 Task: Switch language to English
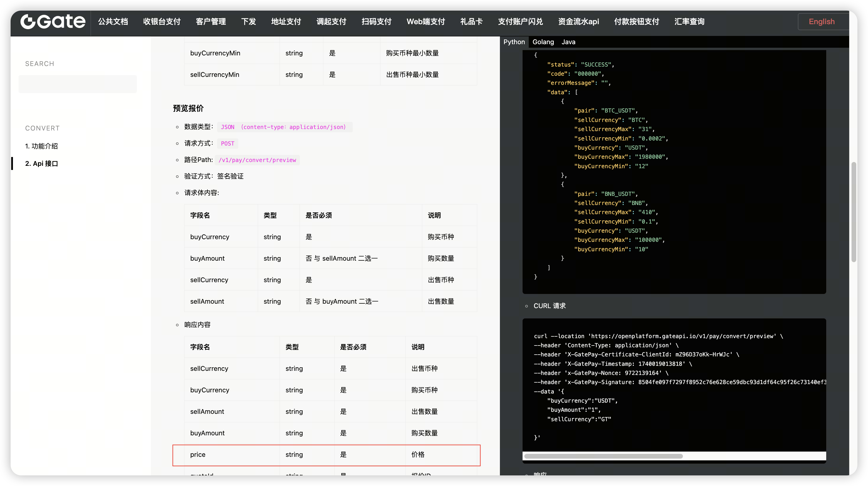(822, 22)
